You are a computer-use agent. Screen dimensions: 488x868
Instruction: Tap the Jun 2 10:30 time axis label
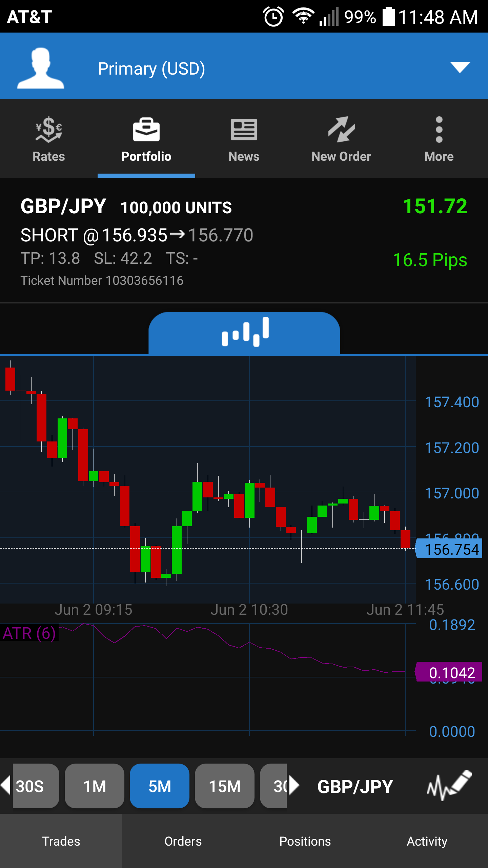pyautogui.click(x=249, y=610)
